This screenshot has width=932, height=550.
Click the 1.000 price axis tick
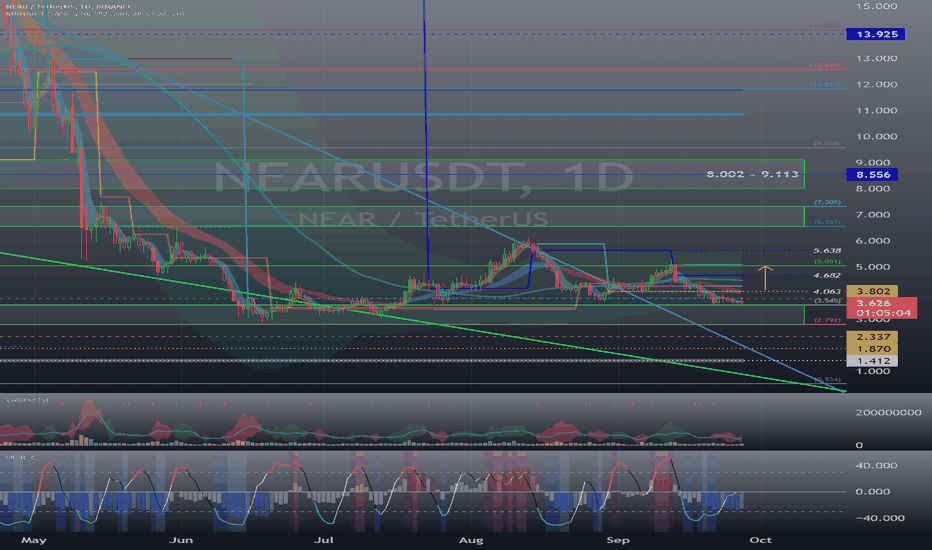[873, 371]
